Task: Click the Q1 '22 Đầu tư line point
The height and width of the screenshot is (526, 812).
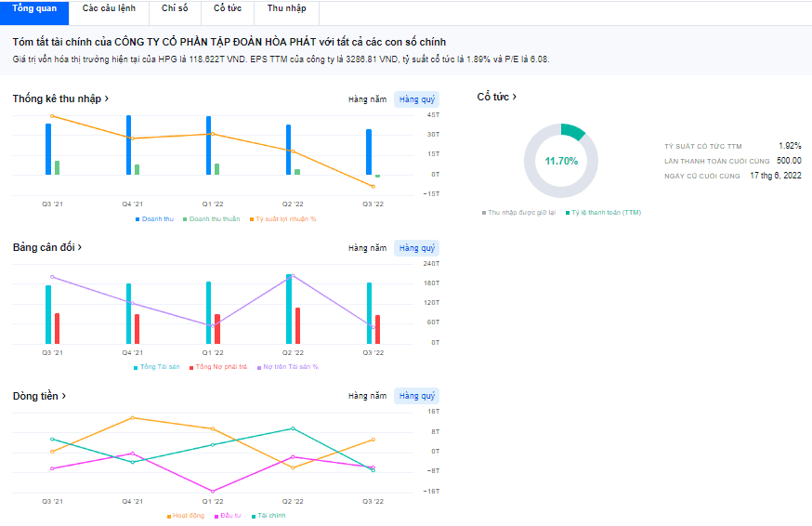Action: pyautogui.click(x=213, y=492)
